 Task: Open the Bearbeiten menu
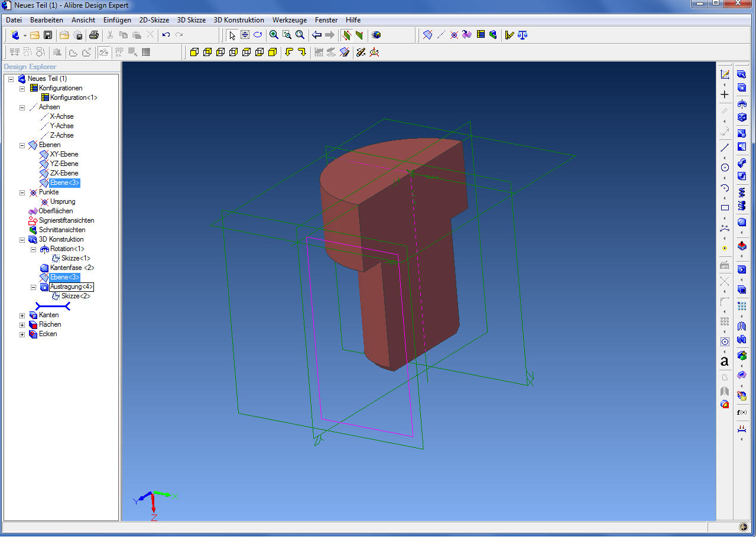coord(47,20)
